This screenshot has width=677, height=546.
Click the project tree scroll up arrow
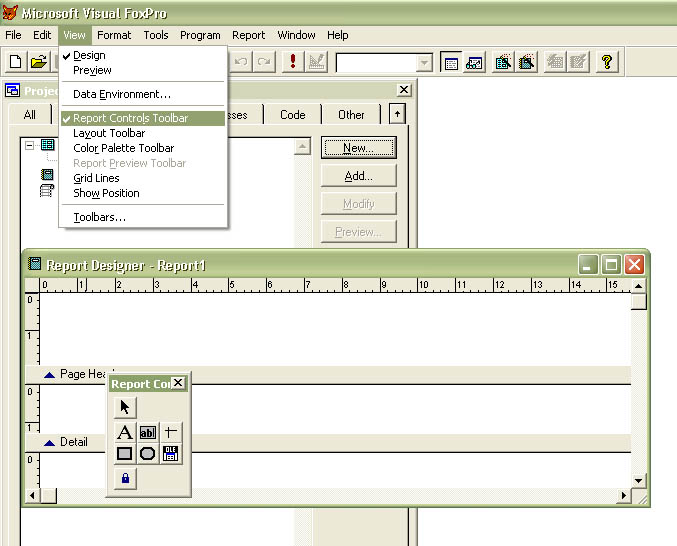302,147
